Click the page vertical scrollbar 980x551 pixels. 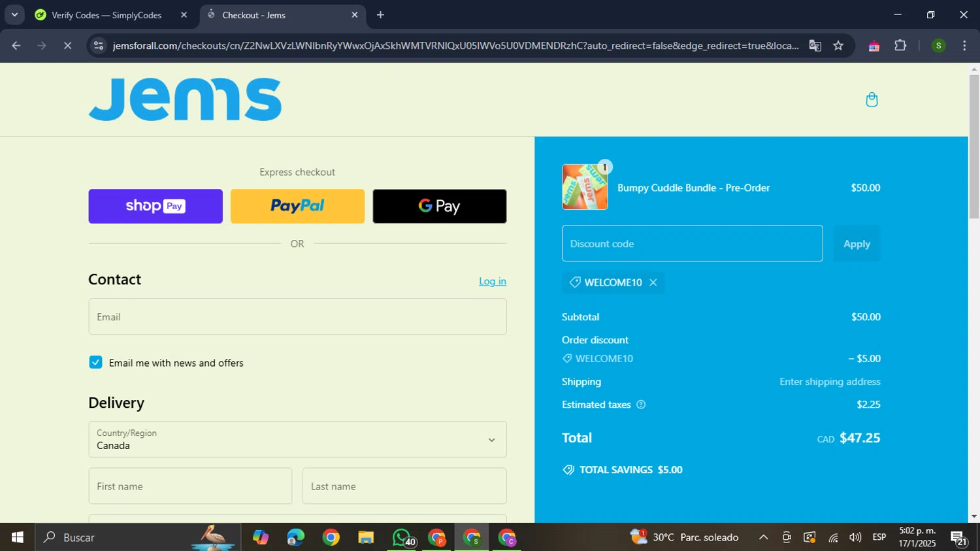(974, 147)
